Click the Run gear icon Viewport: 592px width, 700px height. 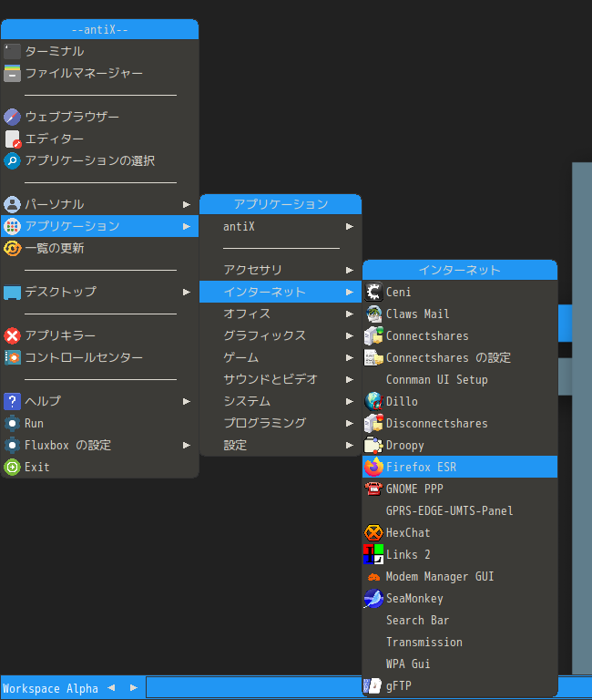[12, 423]
